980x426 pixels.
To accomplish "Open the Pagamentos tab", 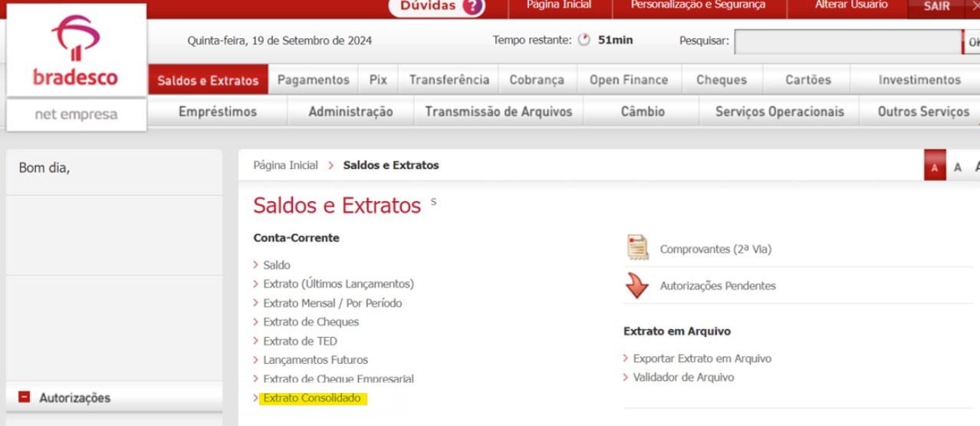I will 313,80.
